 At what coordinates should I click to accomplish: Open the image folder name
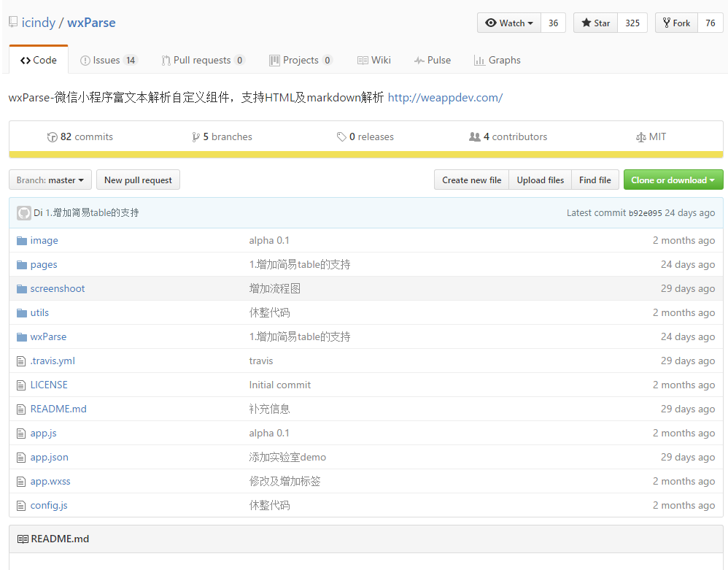[x=44, y=240]
